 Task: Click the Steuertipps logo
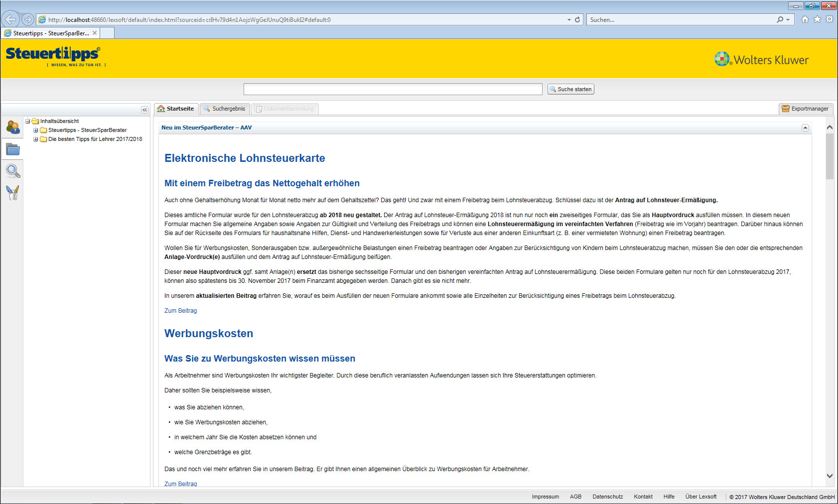55,56
